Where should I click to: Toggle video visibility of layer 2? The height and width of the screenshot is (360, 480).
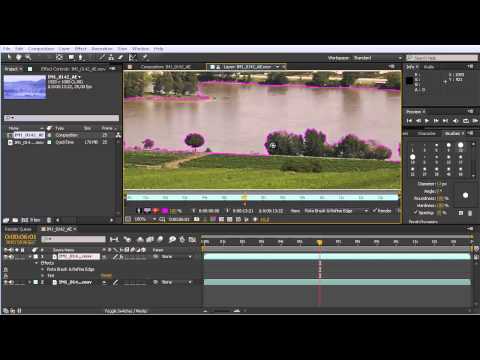(6, 282)
